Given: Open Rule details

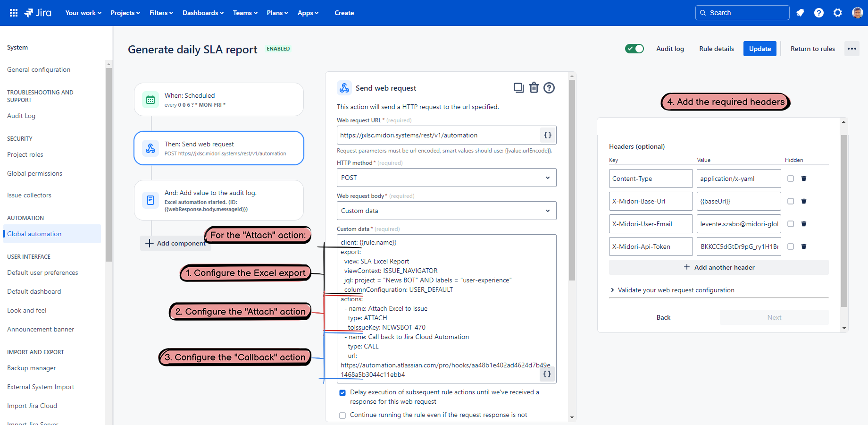Looking at the screenshot, I should (x=717, y=49).
